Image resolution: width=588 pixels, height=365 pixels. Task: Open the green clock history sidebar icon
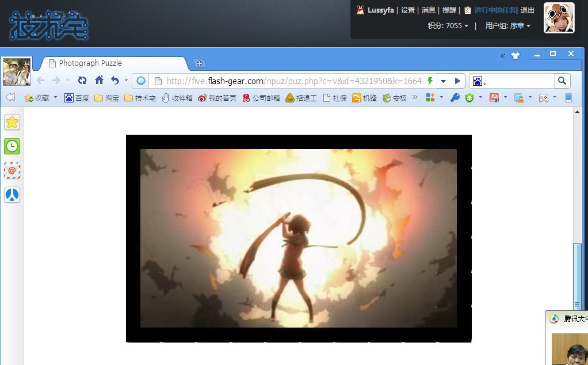coord(12,146)
